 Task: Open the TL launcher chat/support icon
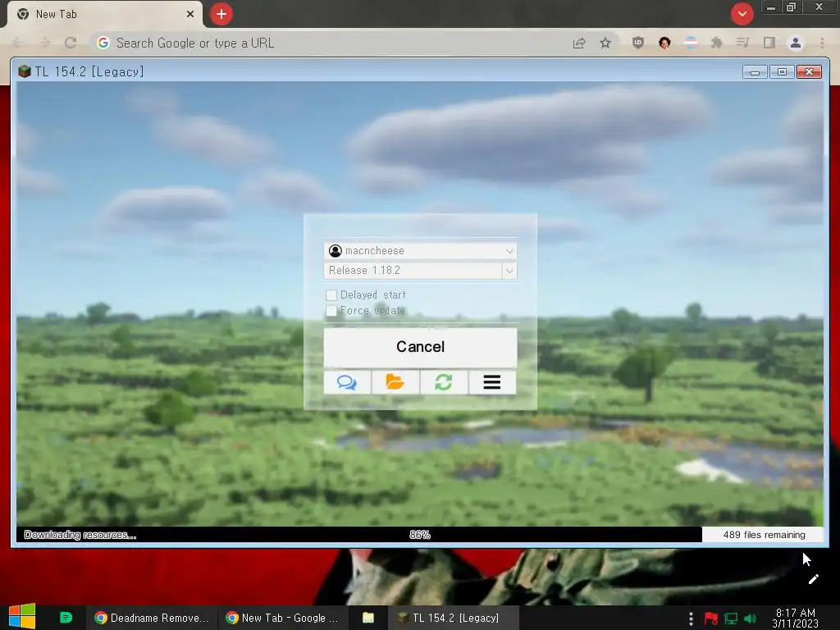coord(347,382)
